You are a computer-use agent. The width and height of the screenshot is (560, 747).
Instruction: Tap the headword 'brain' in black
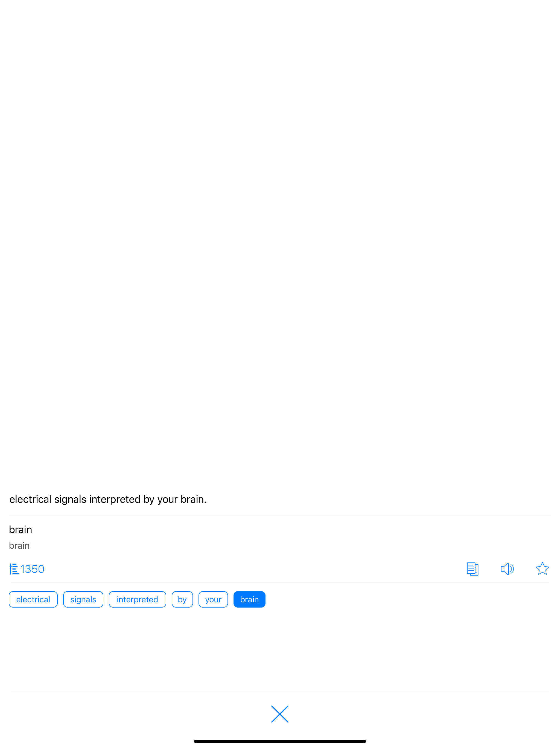pyautogui.click(x=21, y=530)
